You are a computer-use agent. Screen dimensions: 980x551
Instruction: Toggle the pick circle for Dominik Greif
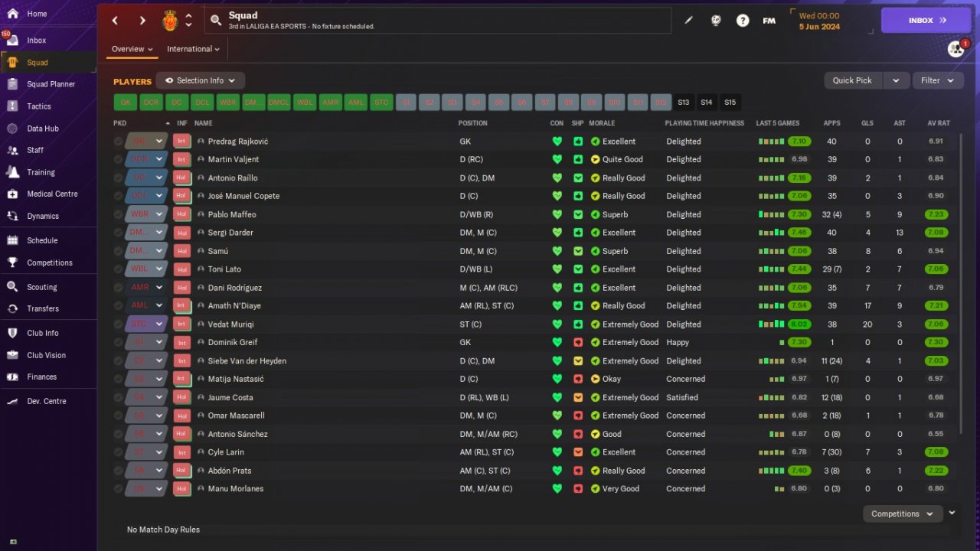click(x=118, y=342)
